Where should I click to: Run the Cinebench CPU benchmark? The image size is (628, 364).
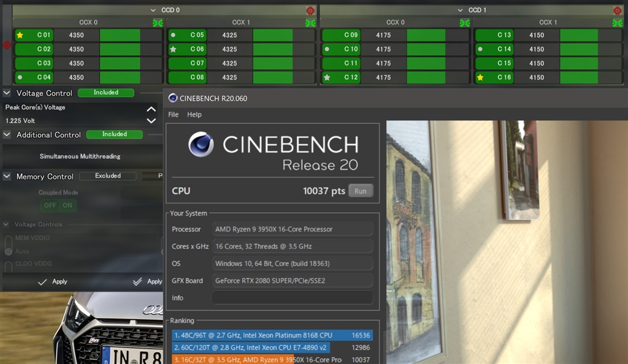tap(361, 191)
